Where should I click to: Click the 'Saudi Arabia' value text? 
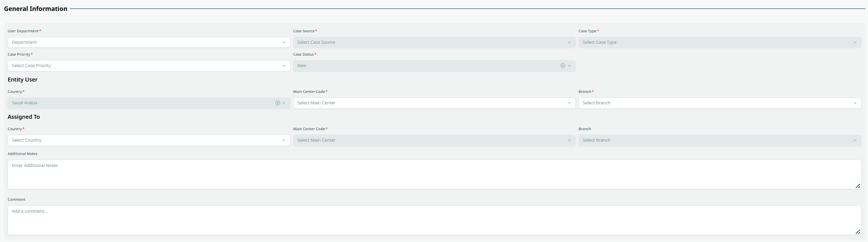[x=25, y=103]
